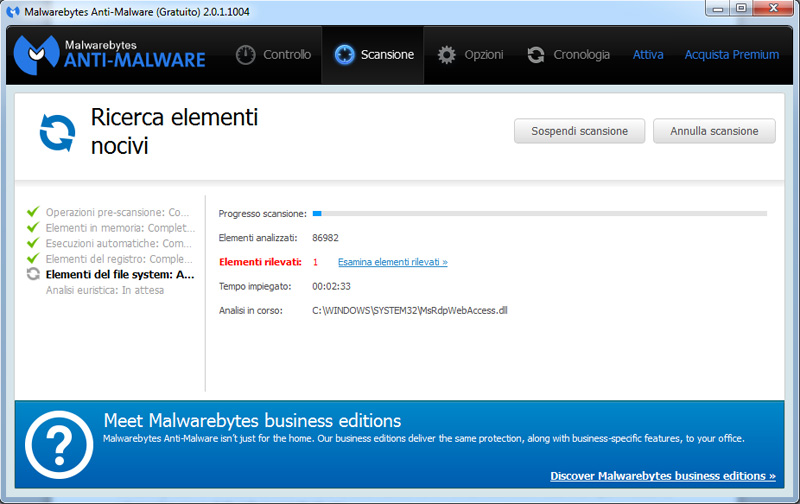800x504 pixels.
Task: Select Esecuzioni automatiche step text
Action: (119, 243)
